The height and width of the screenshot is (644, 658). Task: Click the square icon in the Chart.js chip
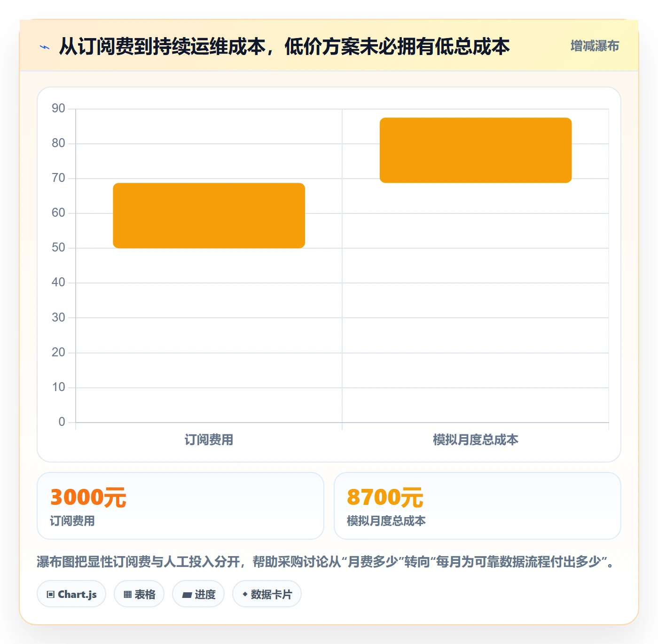pos(51,595)
